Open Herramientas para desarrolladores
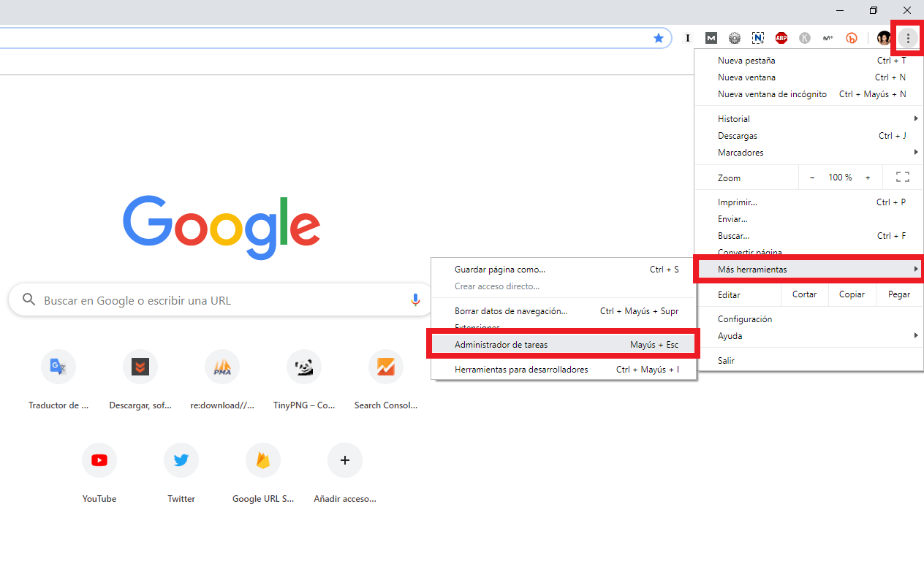The height and width of the screenshot is (561, 924). [x=564, y=370]
